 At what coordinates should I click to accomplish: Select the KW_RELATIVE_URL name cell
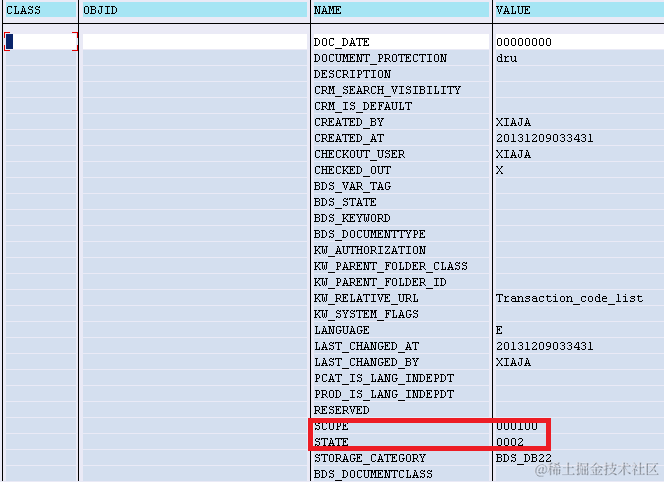tap(401, 298)
